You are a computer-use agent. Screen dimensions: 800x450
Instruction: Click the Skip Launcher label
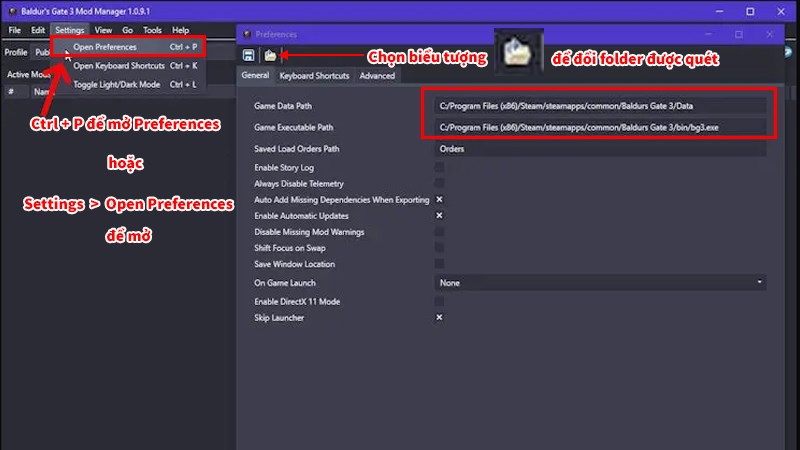coord(279,317)
